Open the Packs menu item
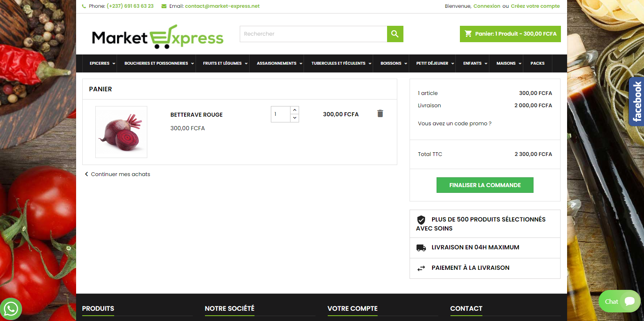Viewport: 644px width, 321px height. coord(537,63)
